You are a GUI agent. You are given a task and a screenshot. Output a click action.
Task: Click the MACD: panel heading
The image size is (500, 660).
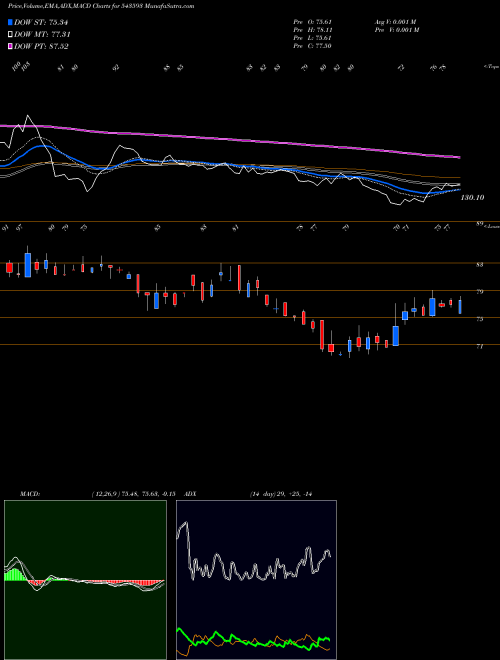(x=29, y=494)
